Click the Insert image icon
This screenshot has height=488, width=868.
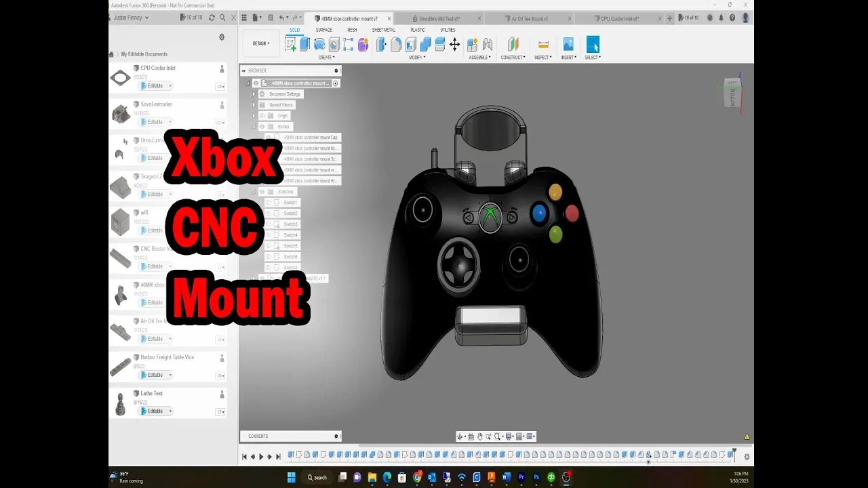(x=568, y=45)
